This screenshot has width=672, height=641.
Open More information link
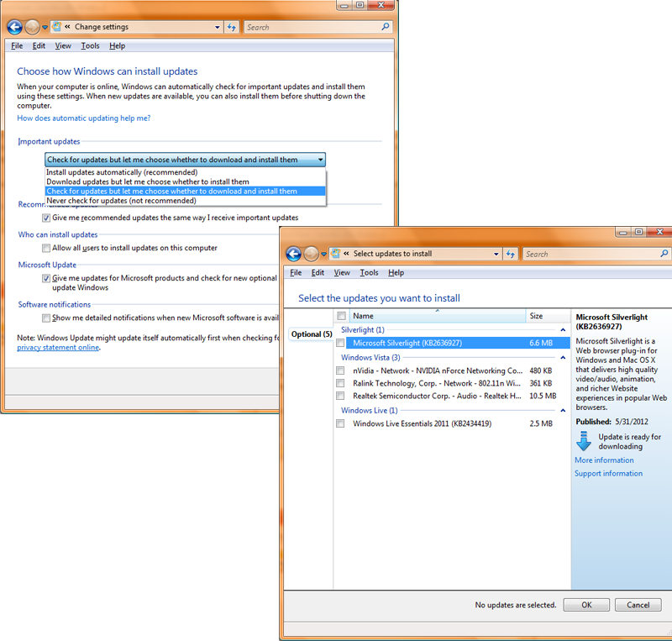[604, 460]
